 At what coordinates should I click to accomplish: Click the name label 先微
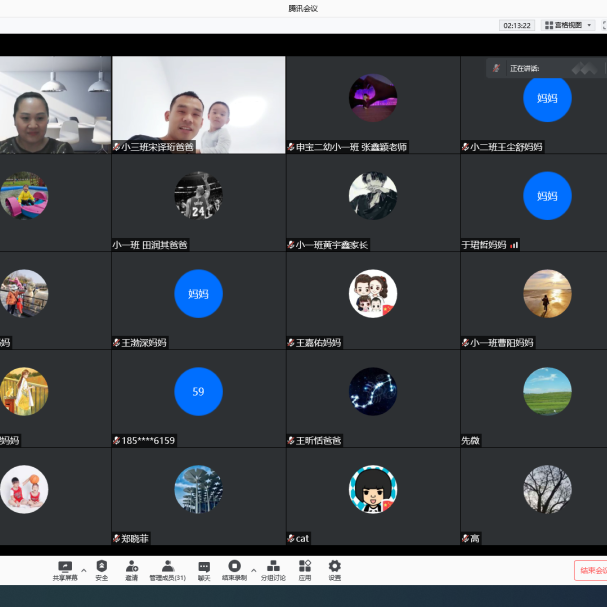[x=470, y=441]
